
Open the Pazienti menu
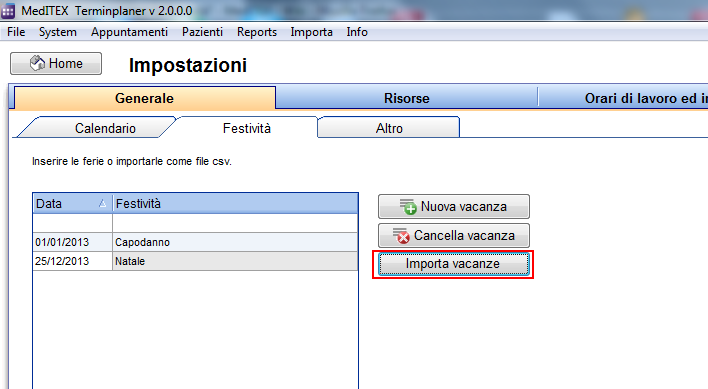coord(202,32)
